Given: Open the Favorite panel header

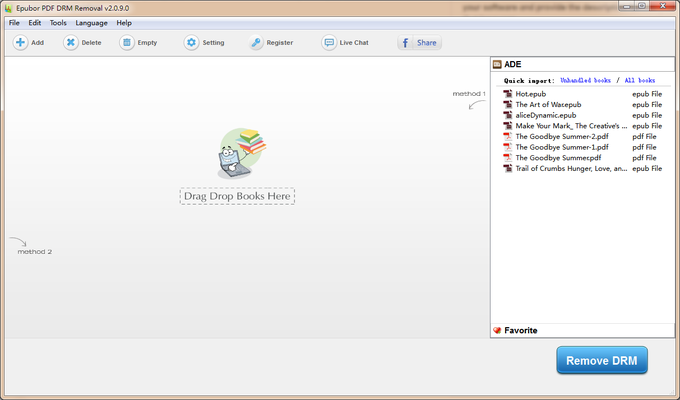Looking at the screenshot, I should click(521, 331).
